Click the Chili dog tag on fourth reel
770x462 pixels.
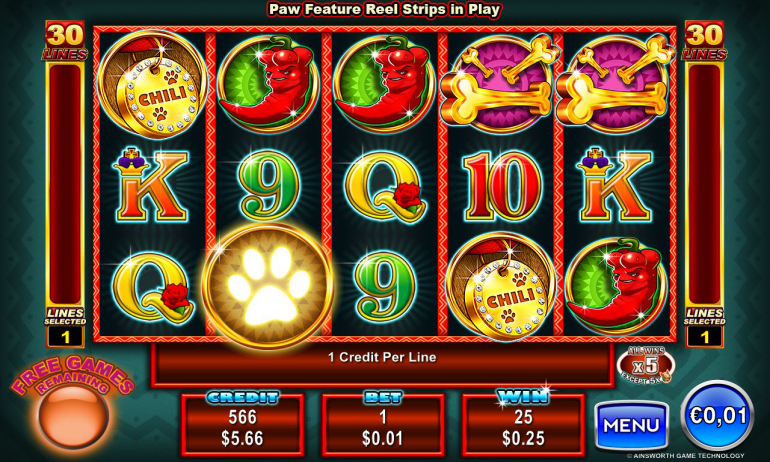[x=501, y=287]
